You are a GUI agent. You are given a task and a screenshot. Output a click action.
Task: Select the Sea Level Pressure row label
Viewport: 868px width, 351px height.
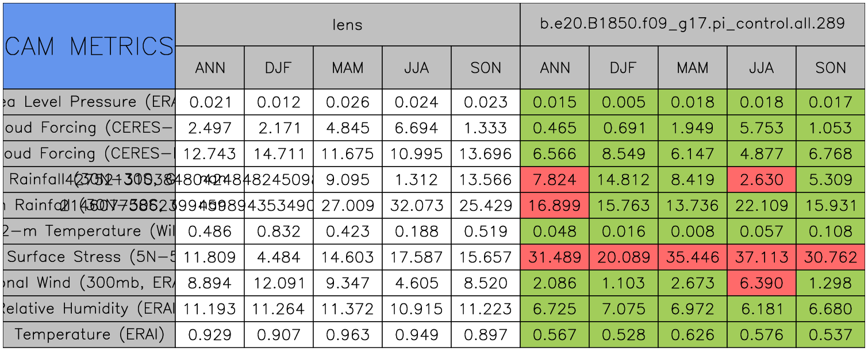click(89, 102)
